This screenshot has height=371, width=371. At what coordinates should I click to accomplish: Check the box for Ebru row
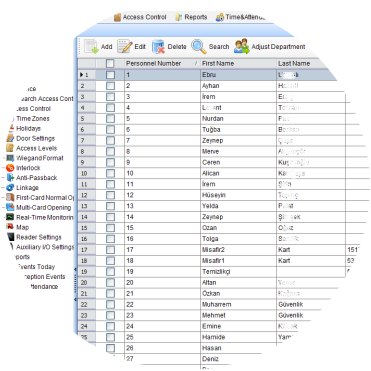pyautogui.click(x=110, y=75)
